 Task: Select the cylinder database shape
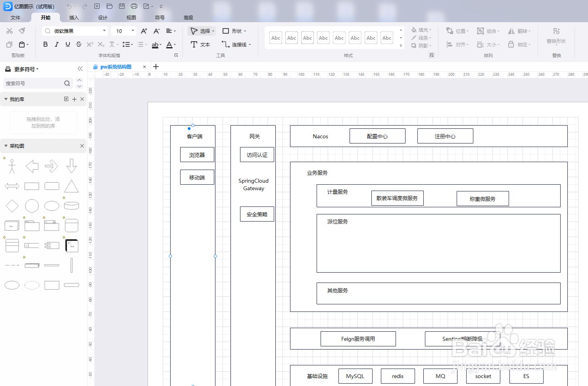click(71, 206)
